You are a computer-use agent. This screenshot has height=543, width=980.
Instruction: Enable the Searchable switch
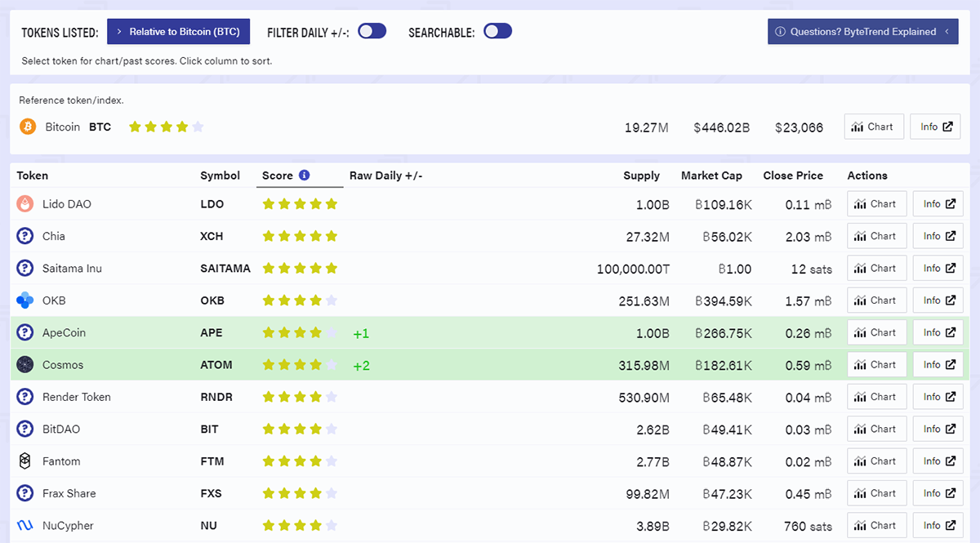(497, 31)
